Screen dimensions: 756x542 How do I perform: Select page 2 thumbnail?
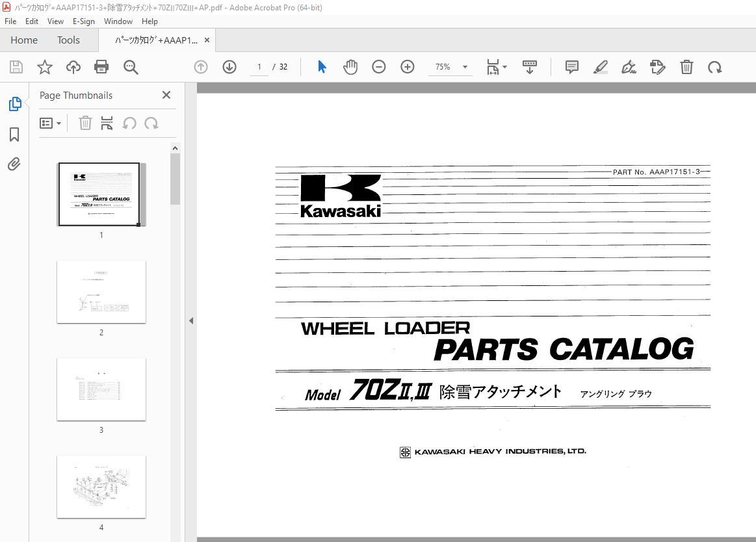point(101,292)
